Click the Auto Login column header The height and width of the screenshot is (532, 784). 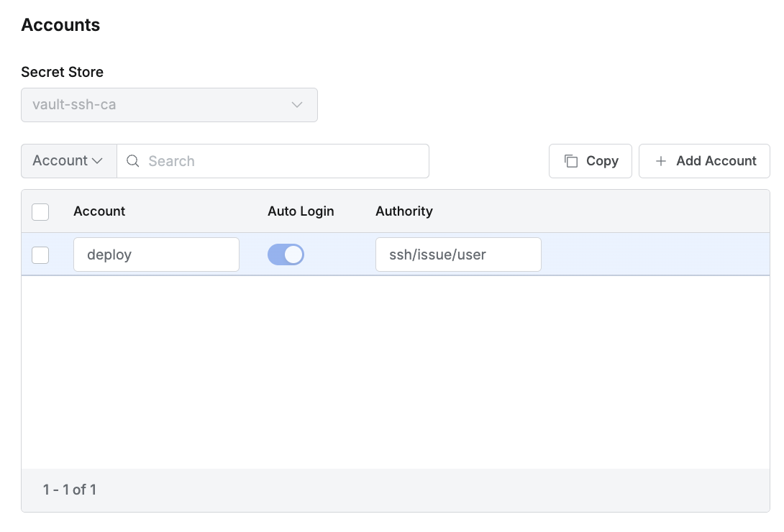tap(301, 211)
